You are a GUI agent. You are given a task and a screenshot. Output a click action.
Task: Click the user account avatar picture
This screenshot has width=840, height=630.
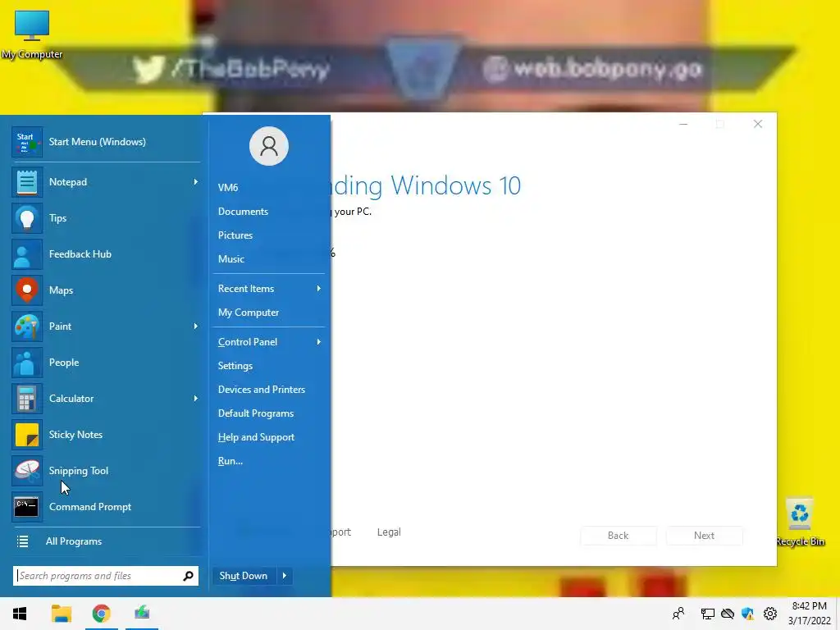coord(269,146)
